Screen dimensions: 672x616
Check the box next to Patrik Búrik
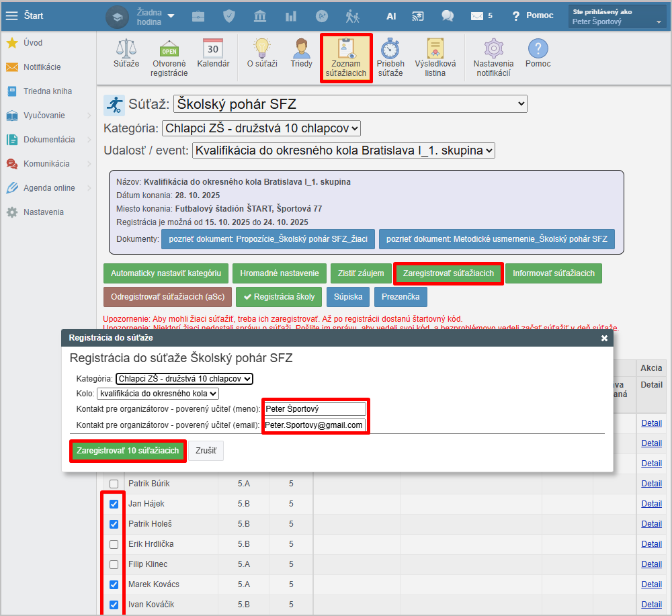pyautogui.click(x=114, y=484)
